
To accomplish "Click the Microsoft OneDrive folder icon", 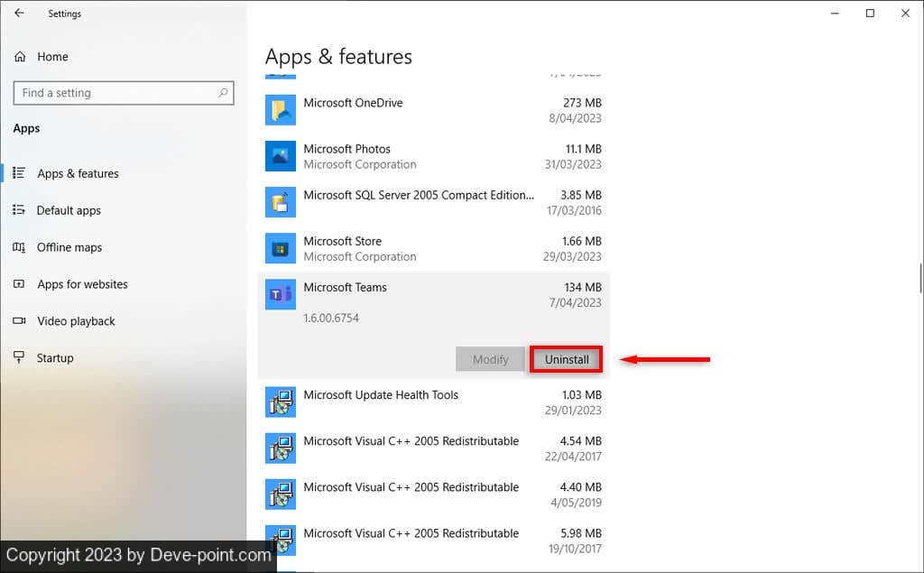I will 281,110.
